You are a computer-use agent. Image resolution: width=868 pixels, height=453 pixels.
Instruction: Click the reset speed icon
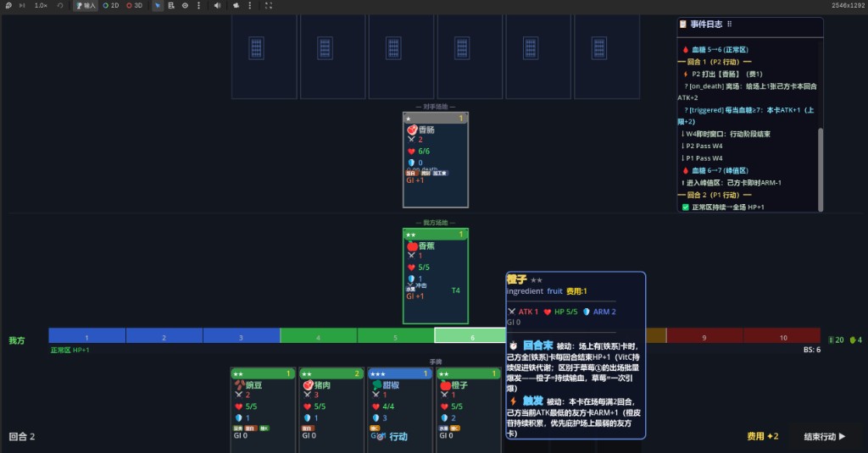tap(60, 6)
